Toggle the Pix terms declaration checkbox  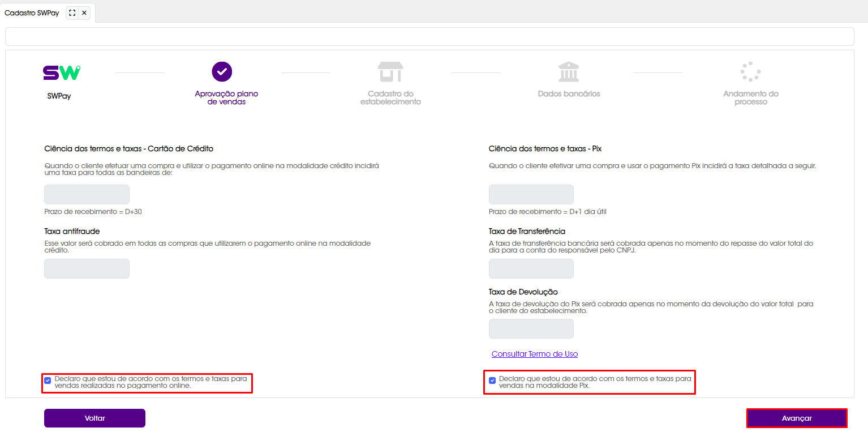pos(491,380)
